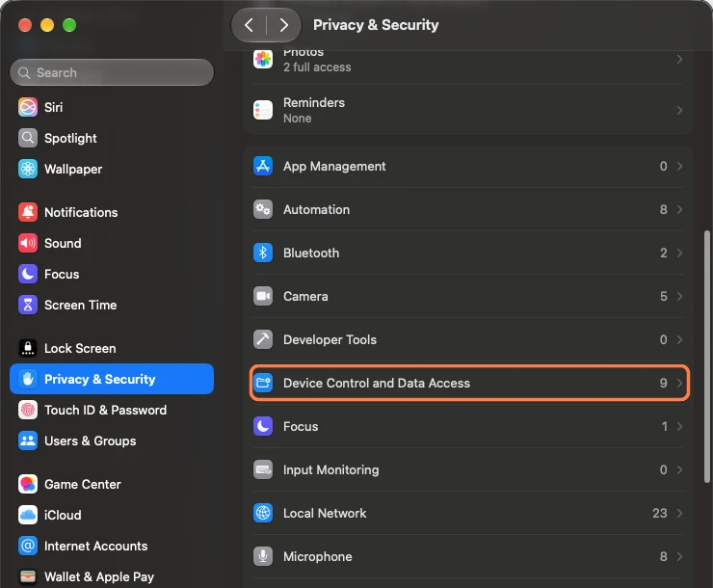This screenshot has width=713, height=588.
Task: Open the Lock Screen icon
Action: pos(28,348)
